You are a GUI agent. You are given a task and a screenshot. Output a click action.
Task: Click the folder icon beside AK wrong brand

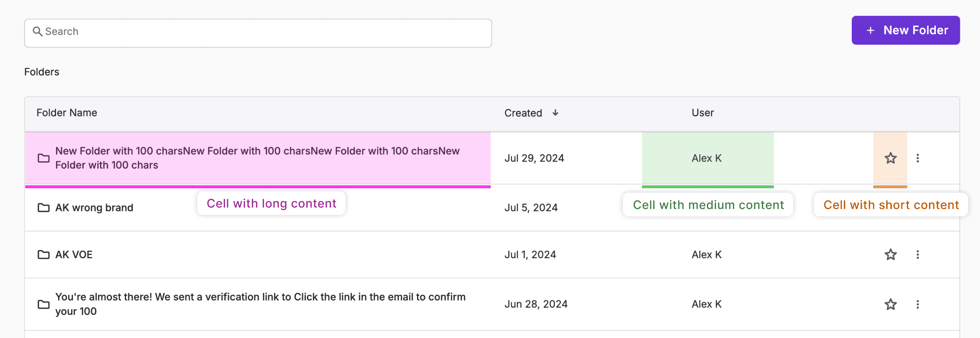coord(43,208)
